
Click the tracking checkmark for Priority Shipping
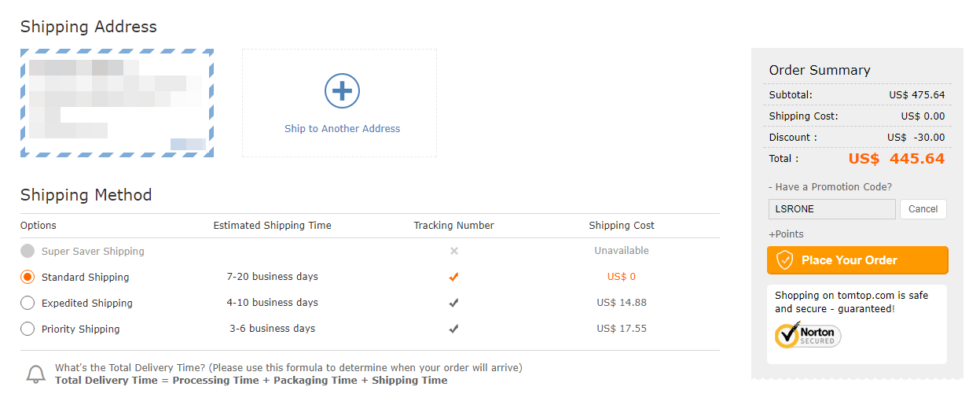point(453,329)
